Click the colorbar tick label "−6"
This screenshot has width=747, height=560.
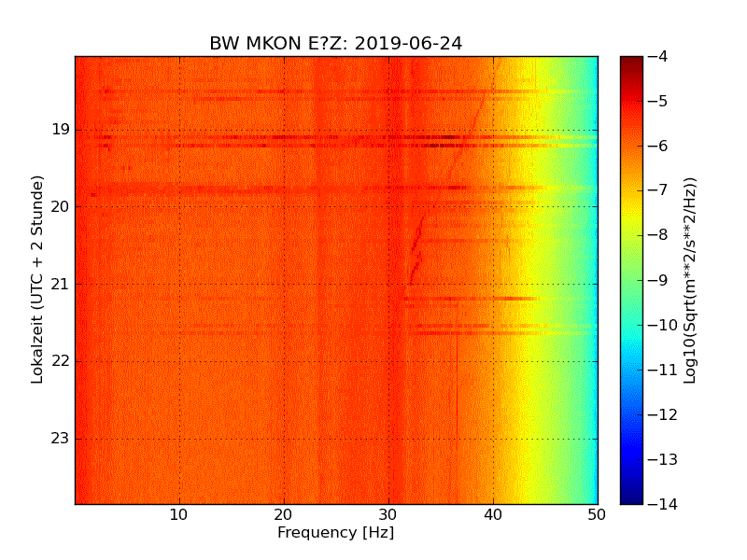(658, 147)
